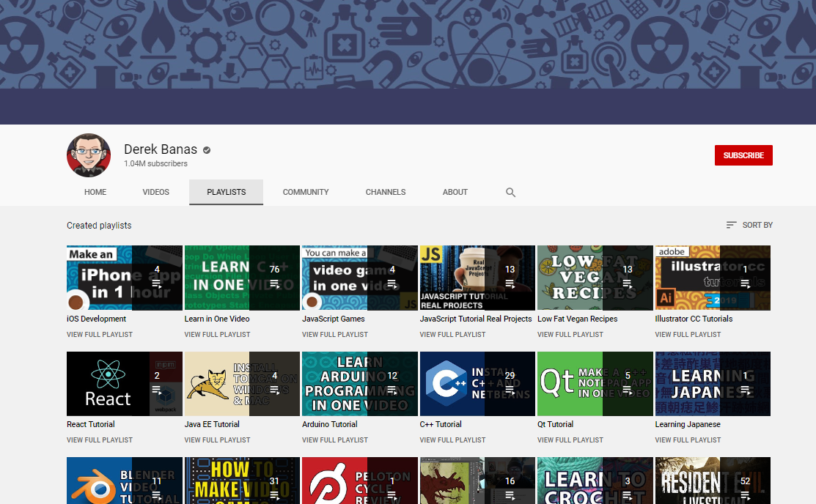Click playlist queue icon on iOS Development
The image size is (816, 504).
tap(157, 284)
